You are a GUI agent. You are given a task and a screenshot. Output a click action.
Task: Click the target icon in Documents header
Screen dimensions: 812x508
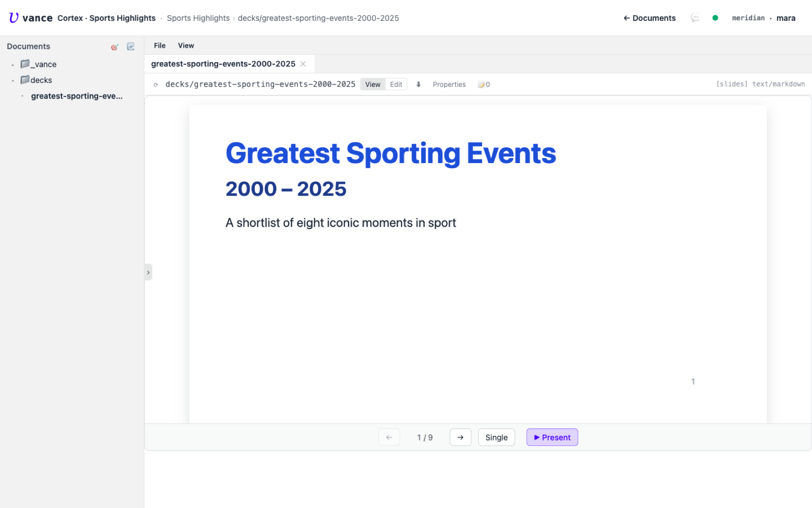tap(115, 47)
